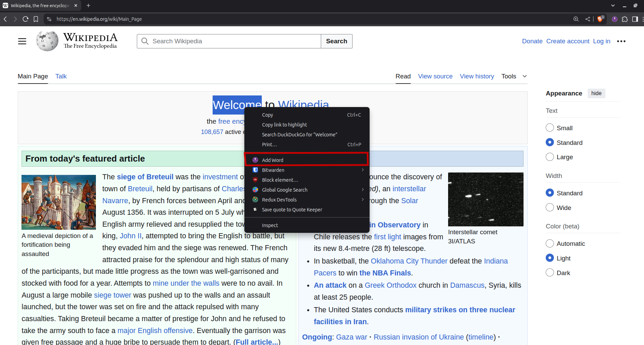Open the three-dot personal tools menu

click(621, 41)
